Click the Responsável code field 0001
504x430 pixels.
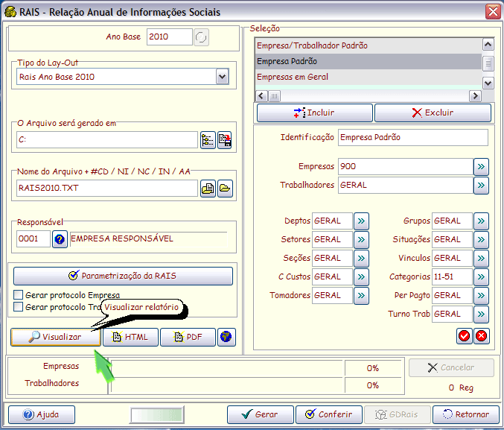[34, 239]
